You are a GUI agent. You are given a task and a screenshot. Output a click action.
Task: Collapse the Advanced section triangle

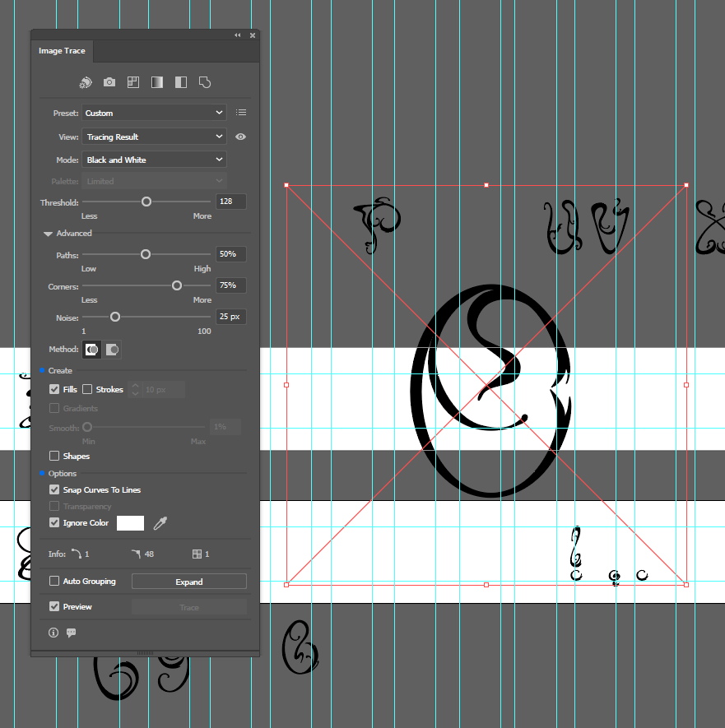(49, 234)
